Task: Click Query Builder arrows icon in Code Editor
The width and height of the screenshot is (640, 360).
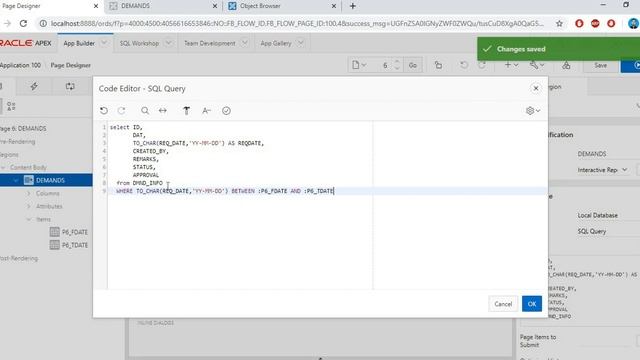Action: pos(163,111)
